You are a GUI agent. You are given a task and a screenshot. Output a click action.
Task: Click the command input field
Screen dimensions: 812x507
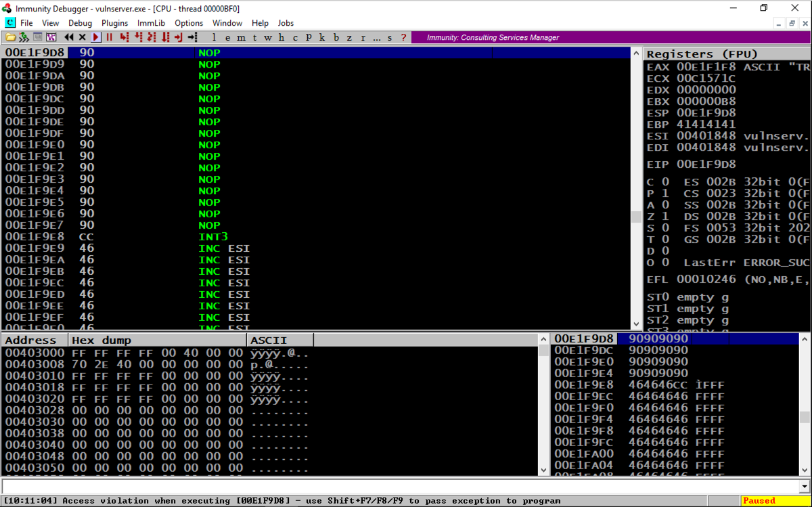pyautogui.click(x=399, y=486)
